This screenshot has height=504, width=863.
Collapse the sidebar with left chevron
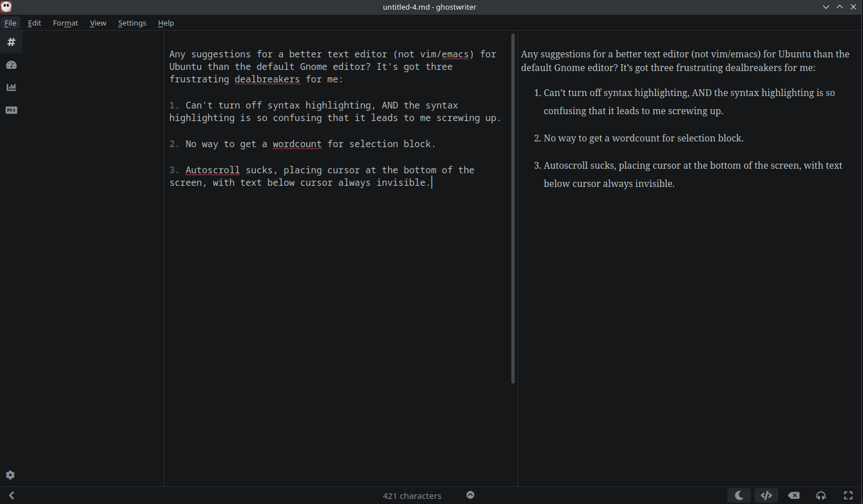click(11, 495)
